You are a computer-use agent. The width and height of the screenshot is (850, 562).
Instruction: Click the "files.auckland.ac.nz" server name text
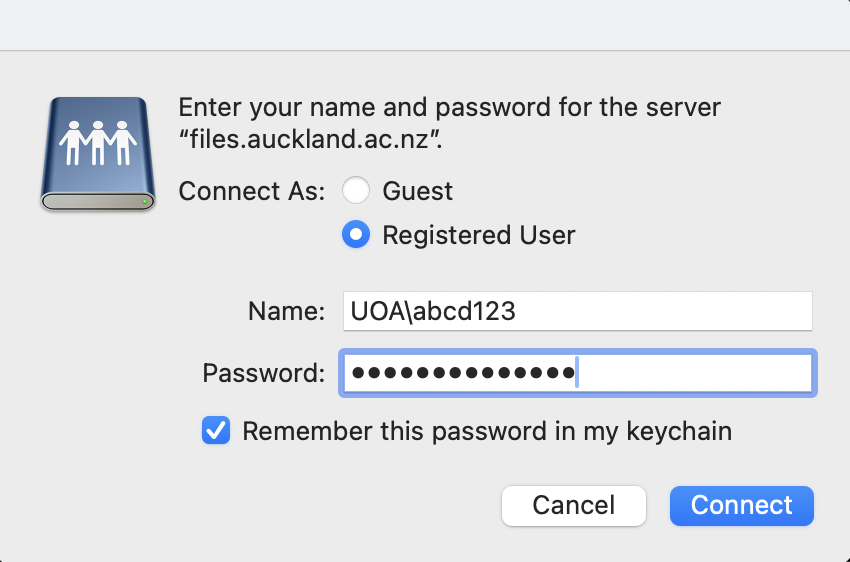(311, 139)
